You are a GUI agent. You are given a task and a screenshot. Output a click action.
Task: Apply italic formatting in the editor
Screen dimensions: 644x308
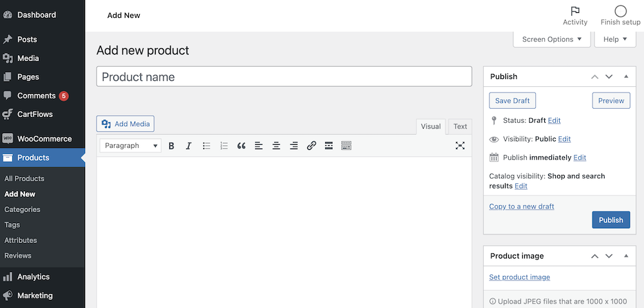(x=189, y=146)
